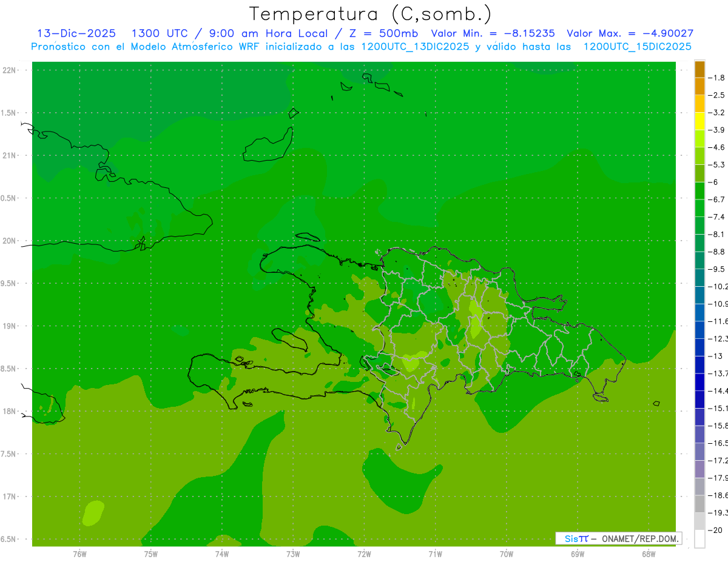Click the "76W" longitude label
Viewport: 728px width, 562px height.
[79, 553]
